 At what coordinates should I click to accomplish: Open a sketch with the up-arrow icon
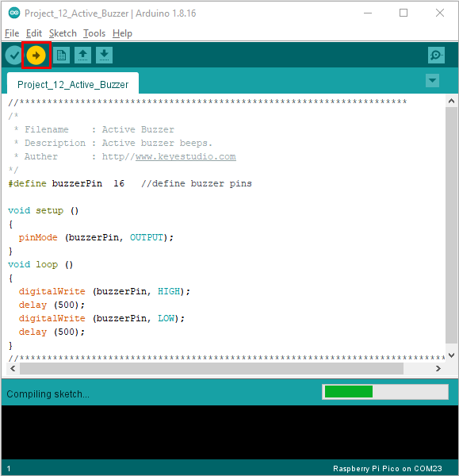click(82, 56)
